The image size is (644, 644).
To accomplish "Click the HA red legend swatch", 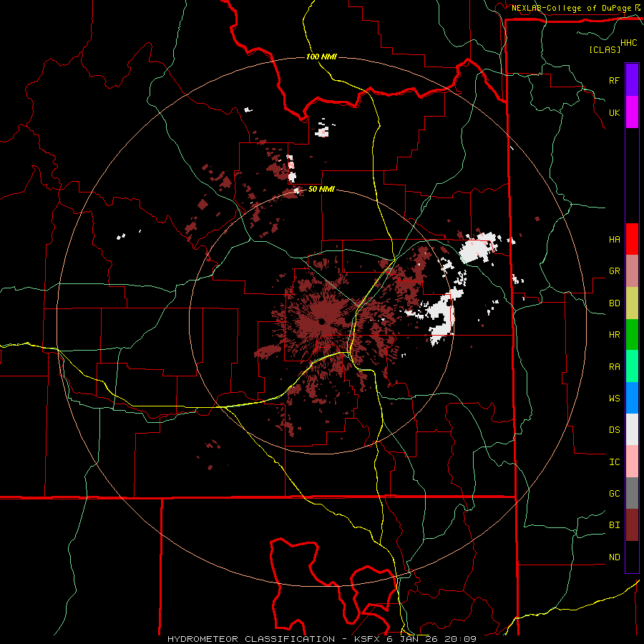I will [x=632, y=239].
